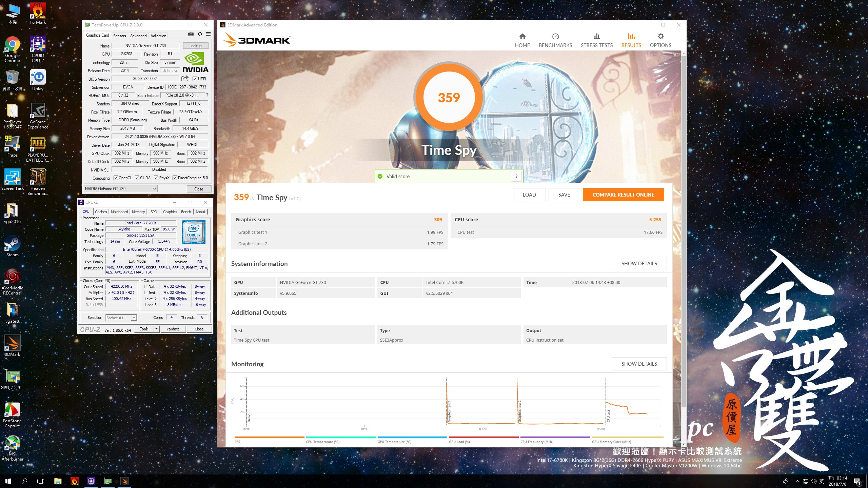Image resolution: width=868 pixels, height=488 pixels.
Task: Click taskbar clock date display
Action: 837,481
